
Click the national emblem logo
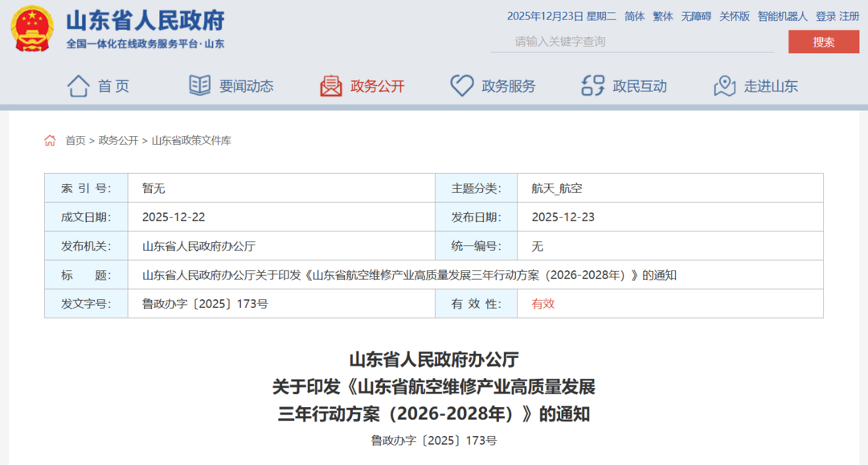(32, 29)
